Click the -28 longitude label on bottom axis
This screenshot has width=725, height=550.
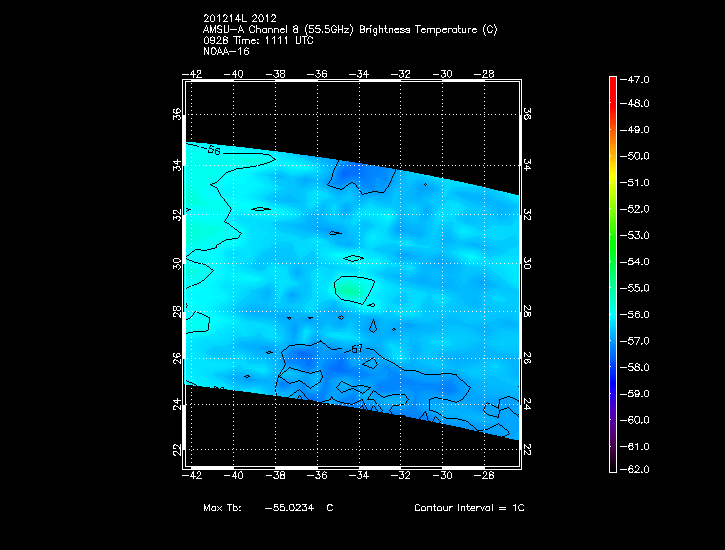click(487, 476)
